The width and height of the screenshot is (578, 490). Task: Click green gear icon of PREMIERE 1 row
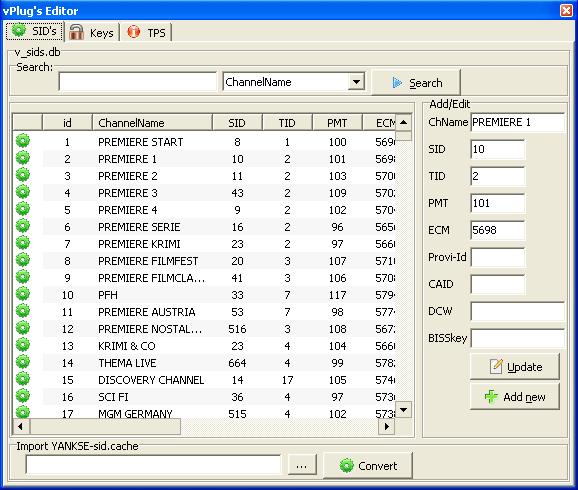[x=23, y=157]
